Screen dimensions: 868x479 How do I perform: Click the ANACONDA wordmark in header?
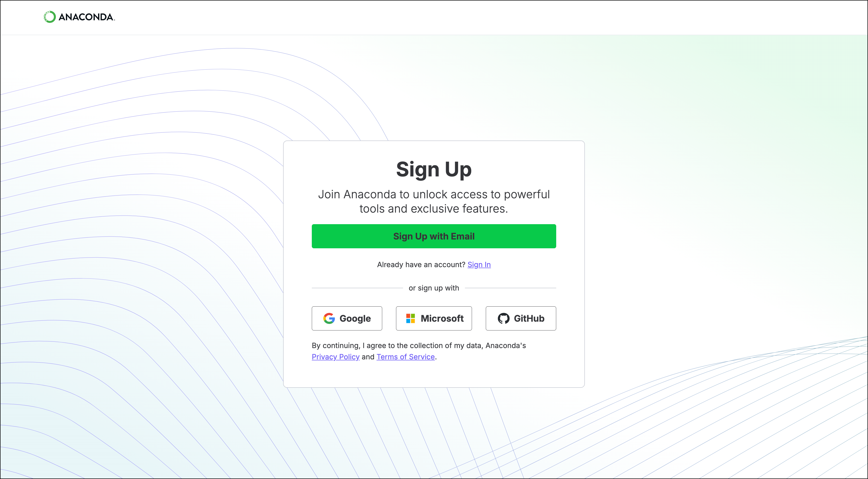tap(86, 17)
